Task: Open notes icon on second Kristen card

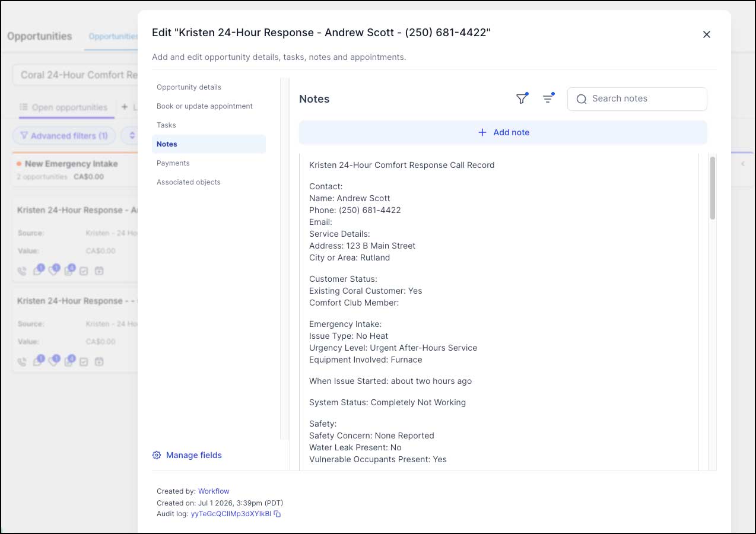Action: tap(68, 361)
